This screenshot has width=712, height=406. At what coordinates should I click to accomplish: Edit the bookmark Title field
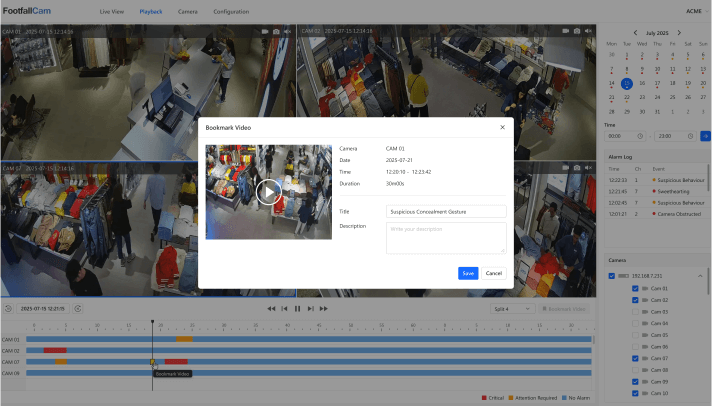446,212
